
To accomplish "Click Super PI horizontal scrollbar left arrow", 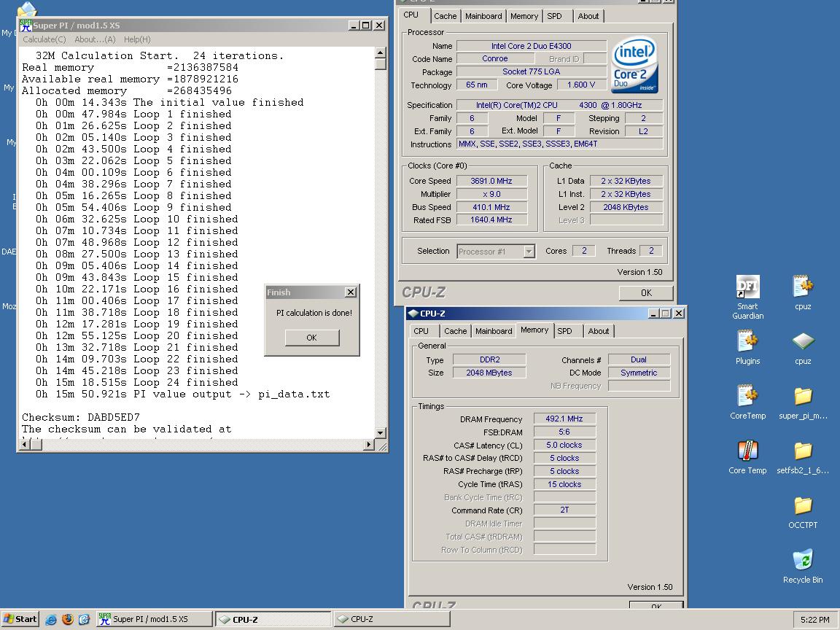I will tap(25, 444).
